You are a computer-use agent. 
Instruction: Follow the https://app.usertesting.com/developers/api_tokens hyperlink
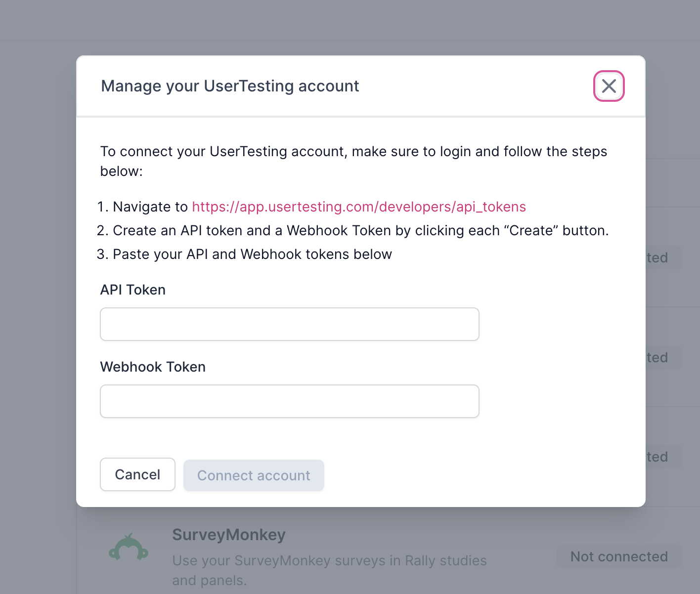click(x=358, y=207)
